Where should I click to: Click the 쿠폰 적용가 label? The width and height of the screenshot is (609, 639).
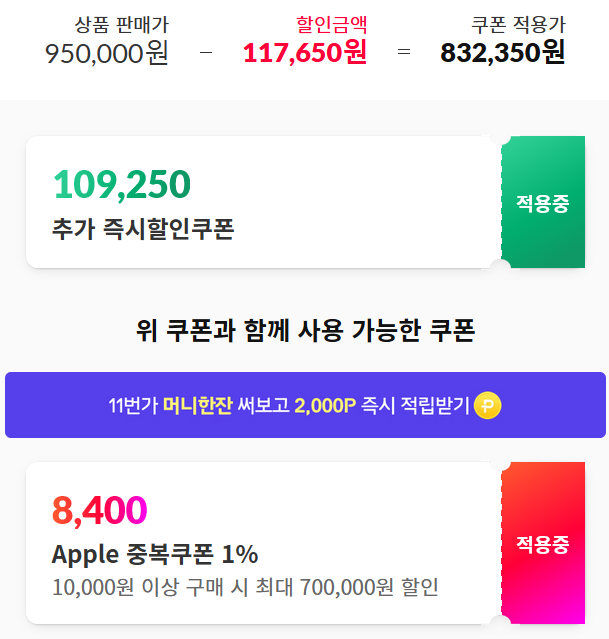519,25
